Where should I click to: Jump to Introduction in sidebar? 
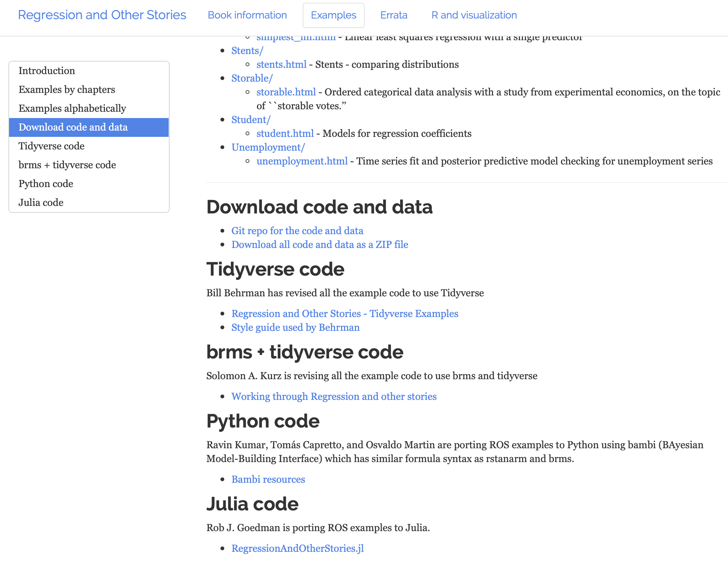coord(89,71)
